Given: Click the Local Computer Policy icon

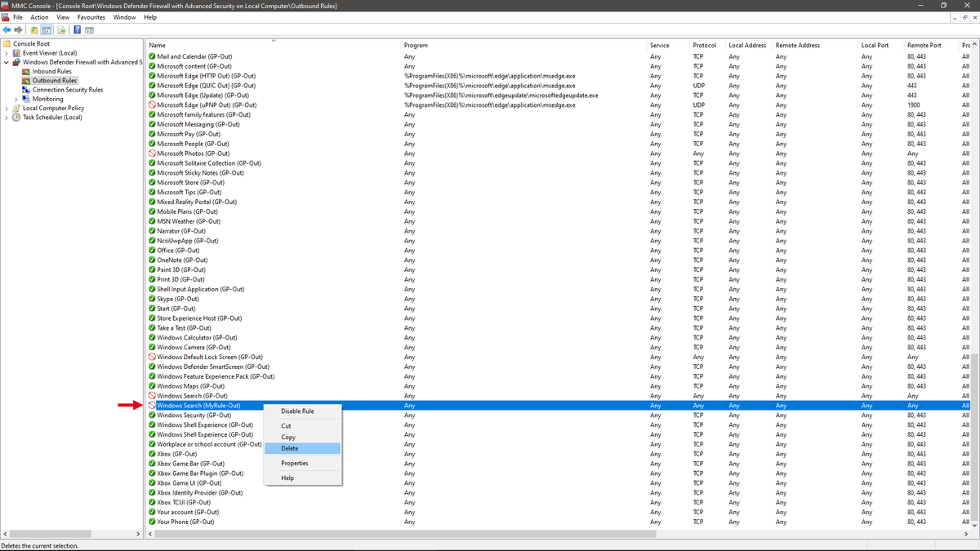Looking at the screenshot, I should click(16, 109).
